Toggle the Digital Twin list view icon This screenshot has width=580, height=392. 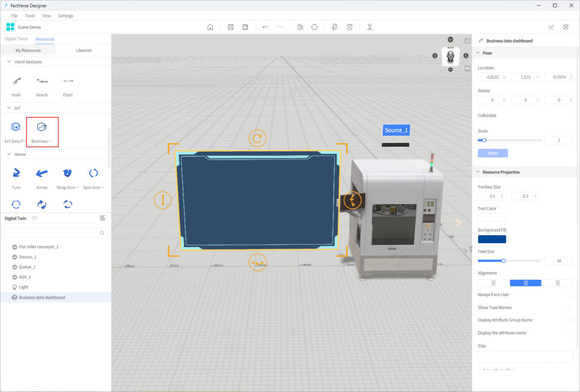(x=103, y=218)
